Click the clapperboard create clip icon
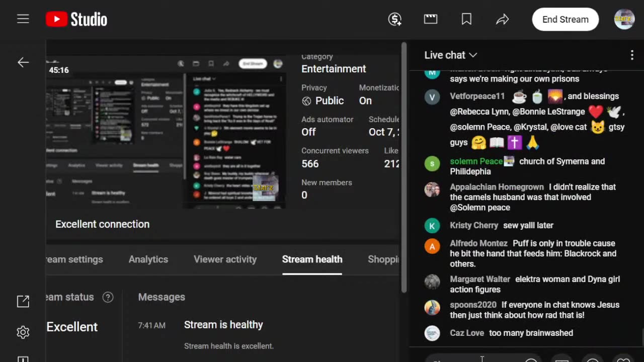 pyautogui.click(x=431, y=19)
